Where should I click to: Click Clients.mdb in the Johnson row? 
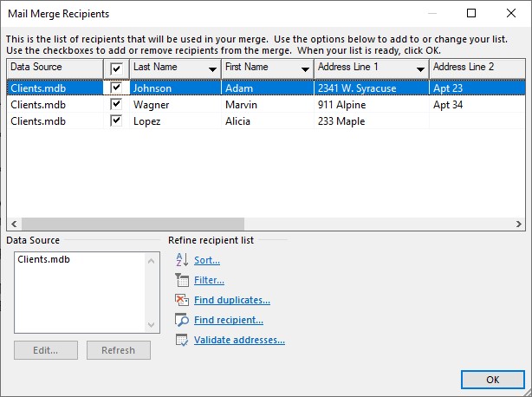55,88
